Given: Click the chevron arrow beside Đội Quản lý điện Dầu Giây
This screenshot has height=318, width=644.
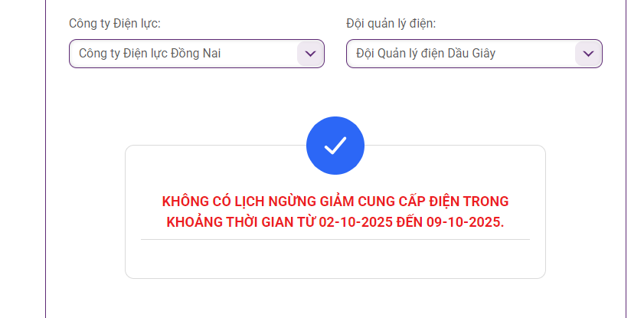Looking at the screenshot, I should 588,54.
